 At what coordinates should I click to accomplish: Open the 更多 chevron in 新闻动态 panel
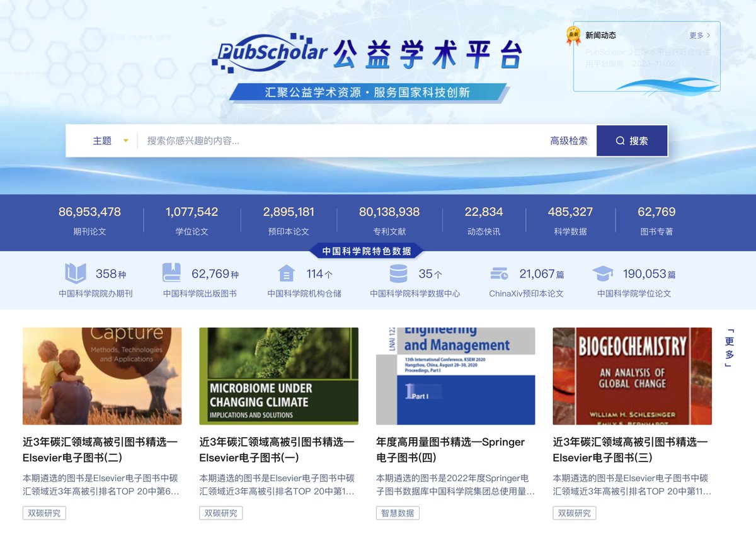coord(708,35)
